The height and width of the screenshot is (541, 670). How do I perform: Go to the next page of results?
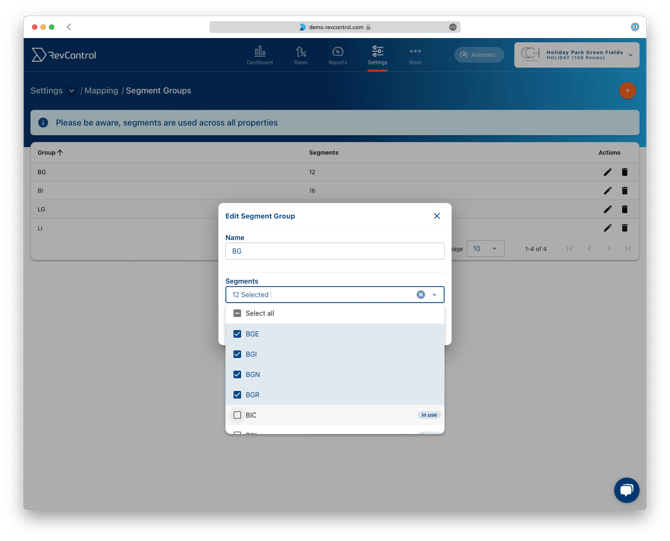(608, 249)
